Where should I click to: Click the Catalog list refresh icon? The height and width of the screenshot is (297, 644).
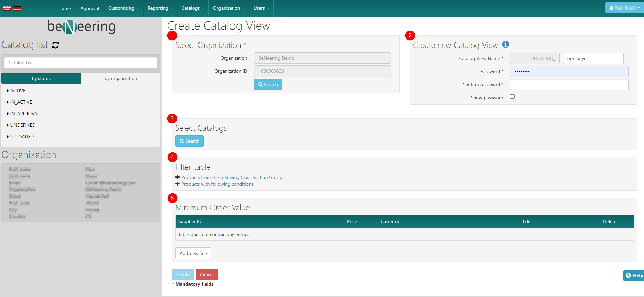(56, 45)
